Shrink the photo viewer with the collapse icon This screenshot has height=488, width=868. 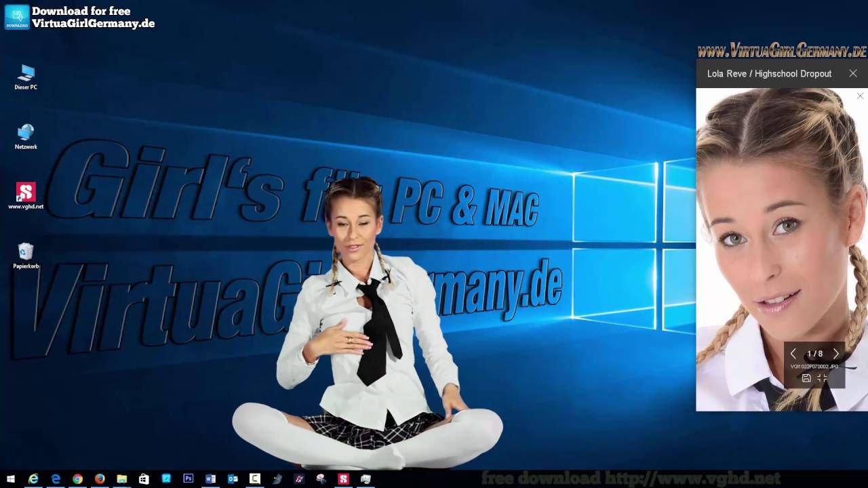pyautogui.click(x=822, y=378)
